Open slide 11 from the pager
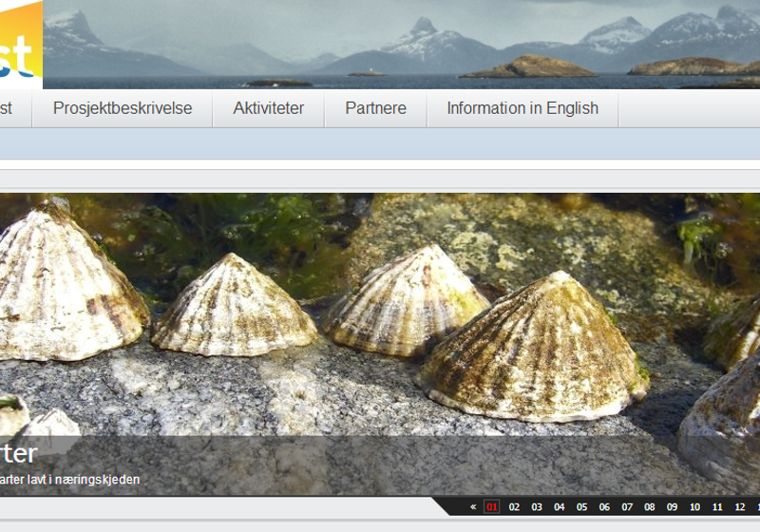Image resolution: width=760 pixels, height=532 pixels. pos(717,507)
